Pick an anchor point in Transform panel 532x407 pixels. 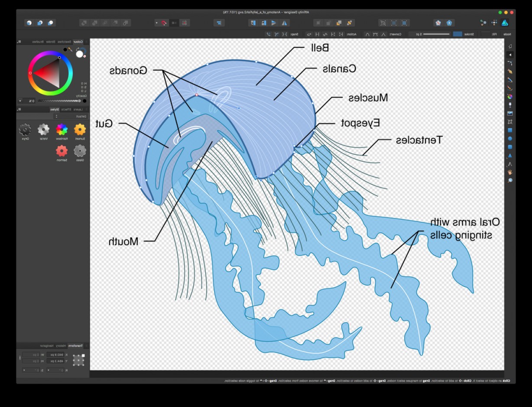click(x=79, y=360)
